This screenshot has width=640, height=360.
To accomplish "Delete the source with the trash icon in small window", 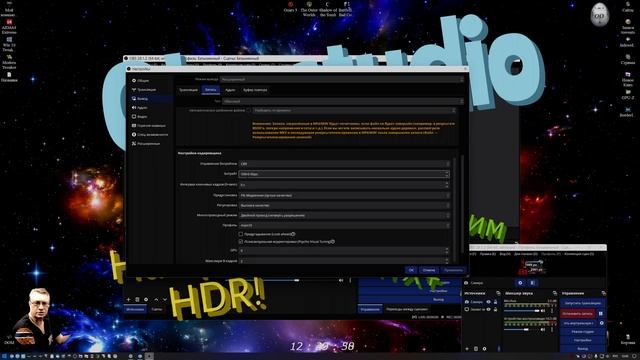I will (476, 349).
